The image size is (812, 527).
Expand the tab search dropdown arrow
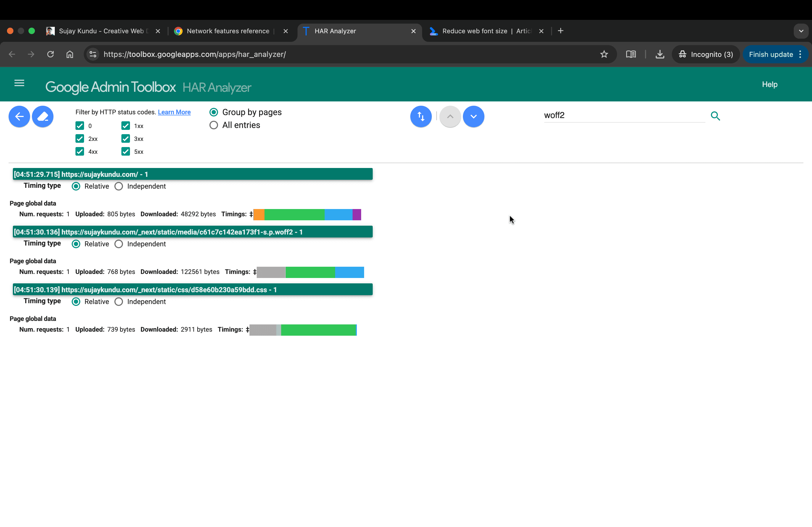[801, 31]
